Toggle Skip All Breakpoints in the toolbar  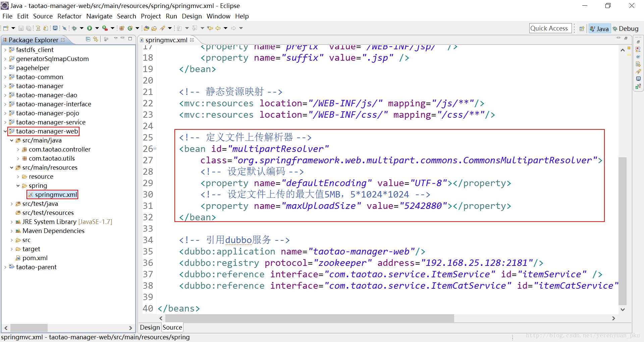tap(64, 28)
